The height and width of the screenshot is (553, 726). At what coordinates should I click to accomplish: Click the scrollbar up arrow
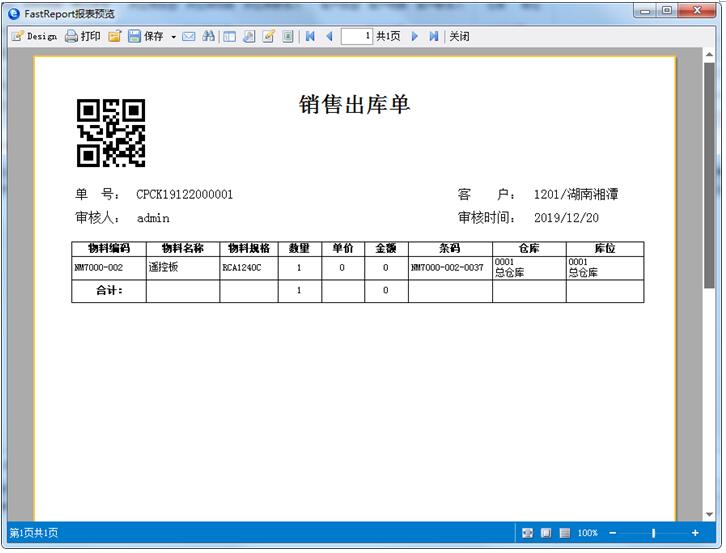[709, 55]
